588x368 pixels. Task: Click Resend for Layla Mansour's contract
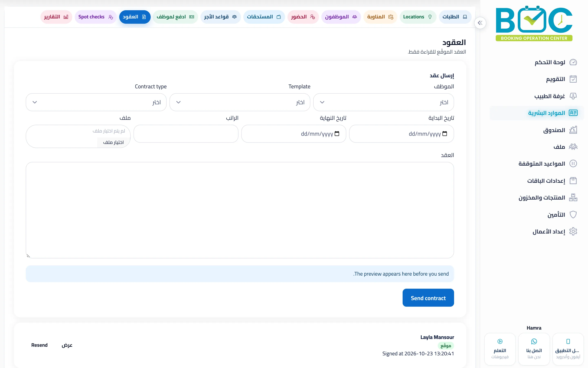point(39,345)
